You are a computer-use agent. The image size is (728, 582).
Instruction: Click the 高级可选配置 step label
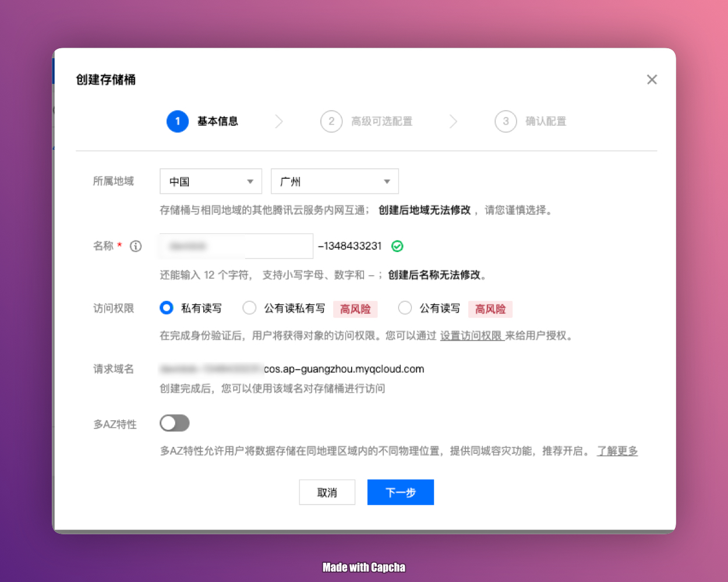(x=381, y=122)
